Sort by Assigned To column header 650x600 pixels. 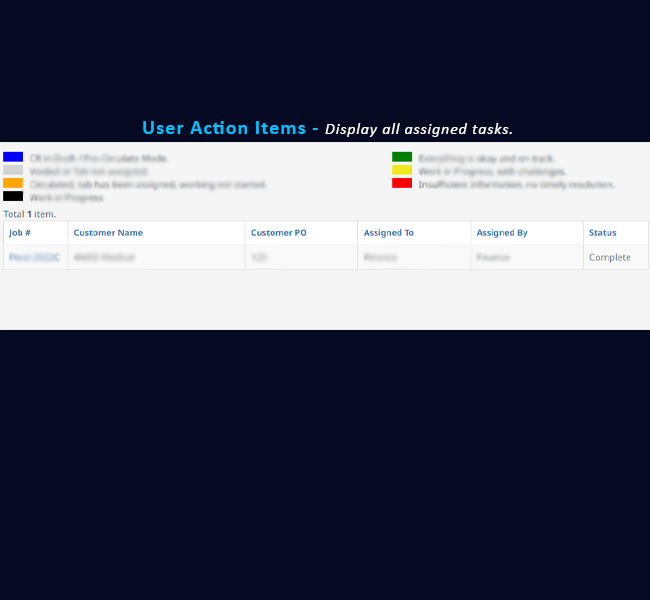389,233
